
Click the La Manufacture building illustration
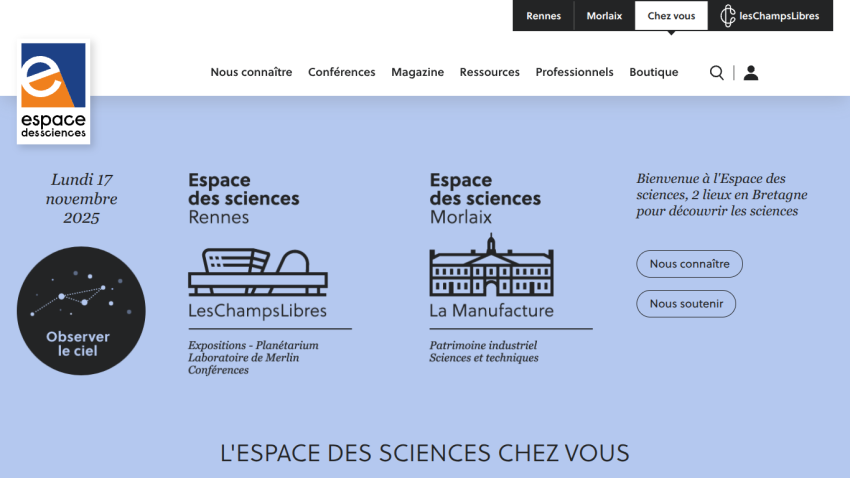tap(492, 265)
